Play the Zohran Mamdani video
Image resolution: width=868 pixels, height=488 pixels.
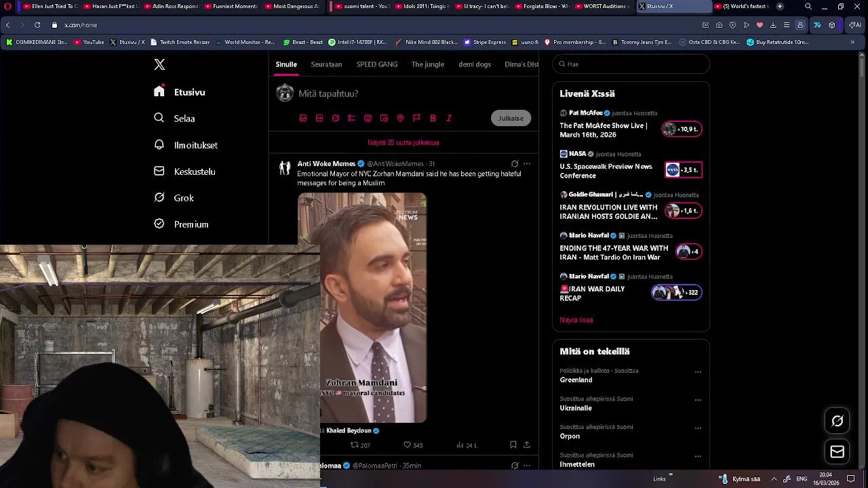362,308
